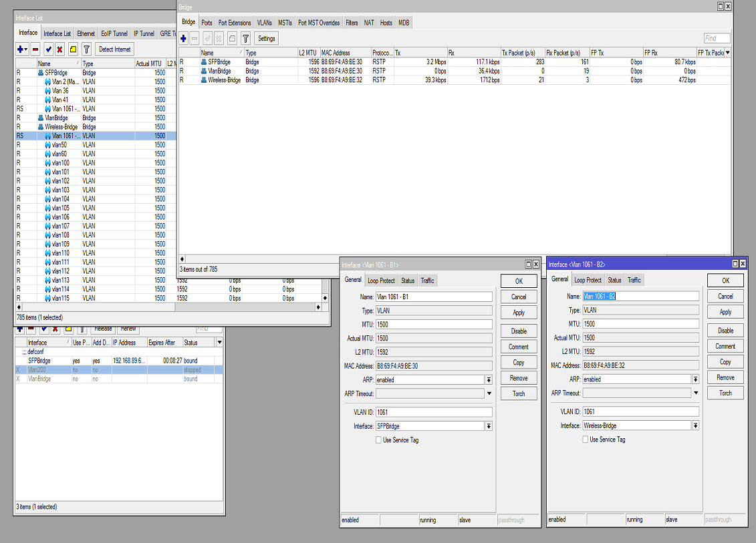Click Copy in the Vlan 1061 - B1 dialog

tap(519, 362)
